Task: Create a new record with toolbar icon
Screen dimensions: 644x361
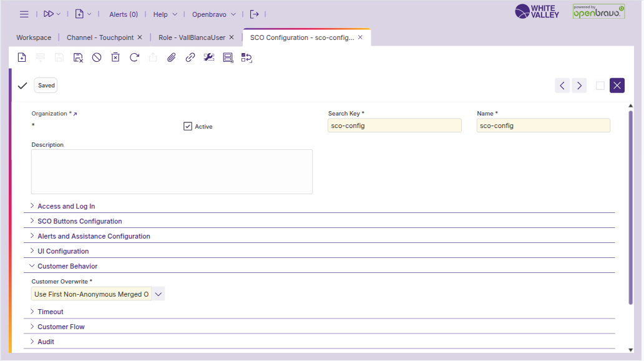Action: [22, 57]
